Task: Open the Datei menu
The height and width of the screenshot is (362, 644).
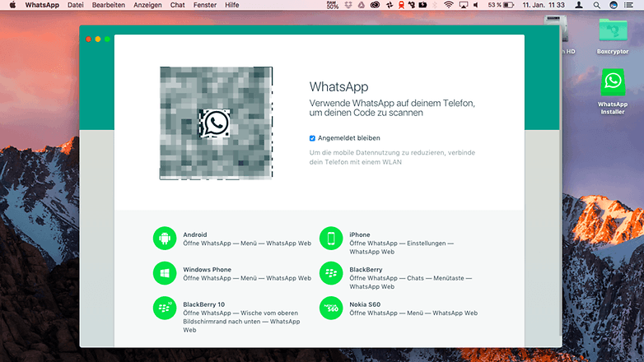Action: tap(76, 5)
